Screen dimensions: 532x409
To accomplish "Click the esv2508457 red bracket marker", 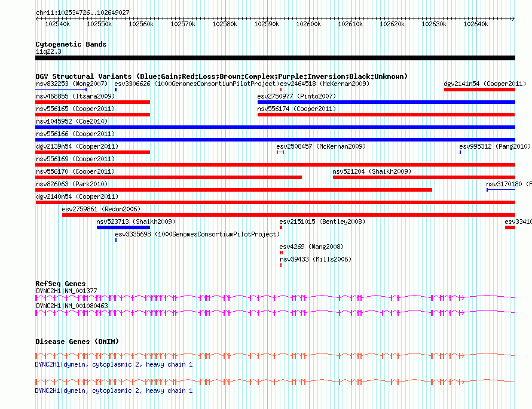I will pyautogui.click(x=280, y=152).
